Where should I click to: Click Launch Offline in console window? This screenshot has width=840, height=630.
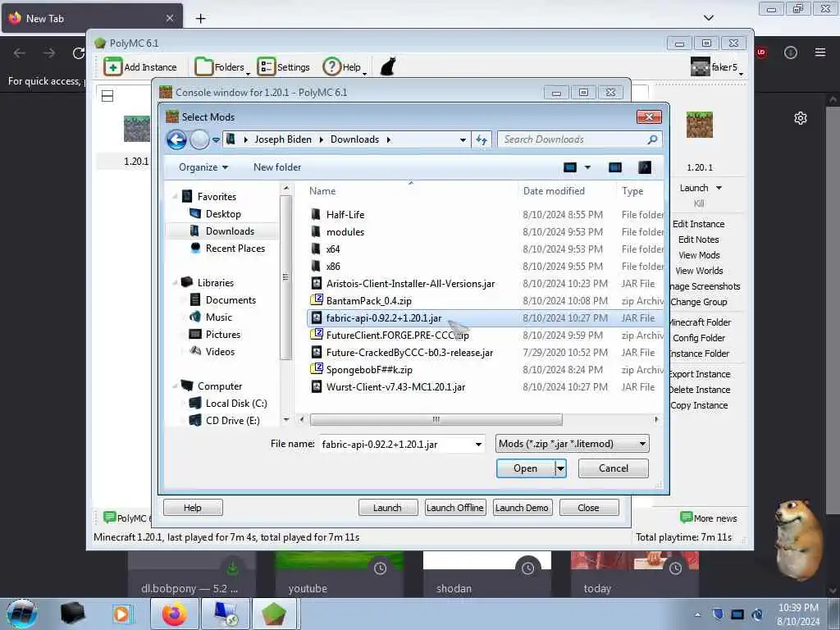(454, 507)
